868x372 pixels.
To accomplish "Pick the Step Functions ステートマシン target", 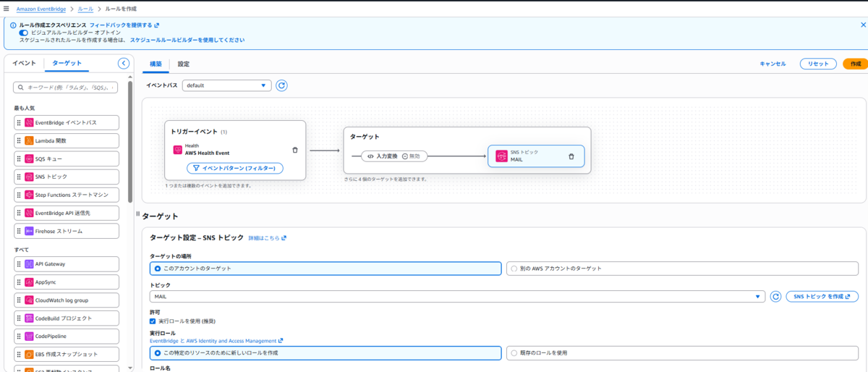I will [x=67, y=195].
